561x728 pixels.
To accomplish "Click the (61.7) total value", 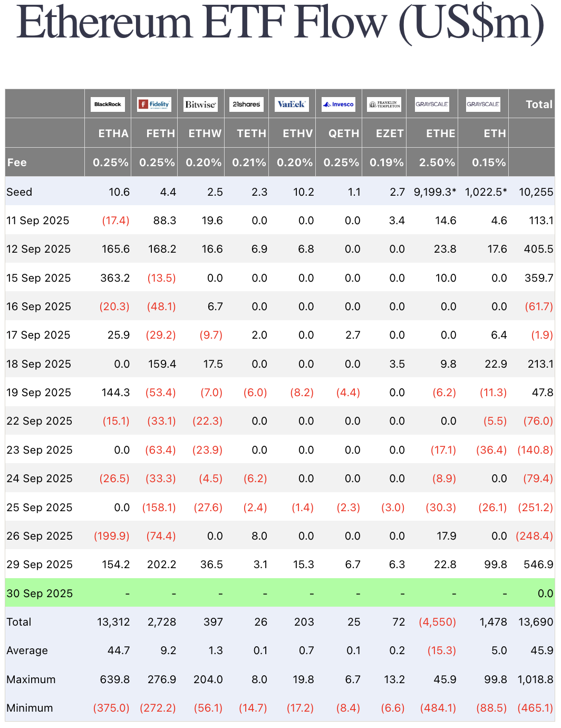I will (x=539, y=306).
